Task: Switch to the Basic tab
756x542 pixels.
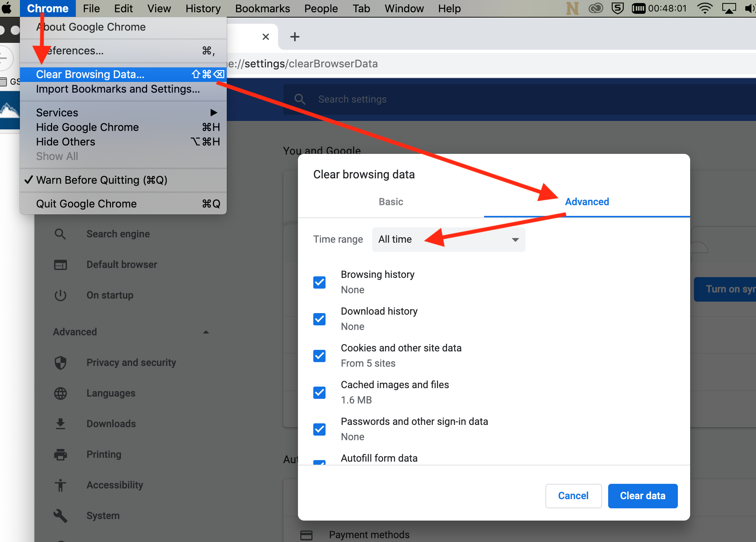Action: (x=391, y=202)
